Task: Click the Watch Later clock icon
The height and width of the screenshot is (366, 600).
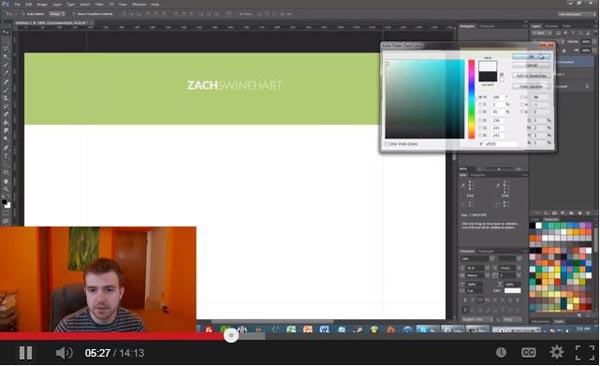Action: (x=501, y=352)
